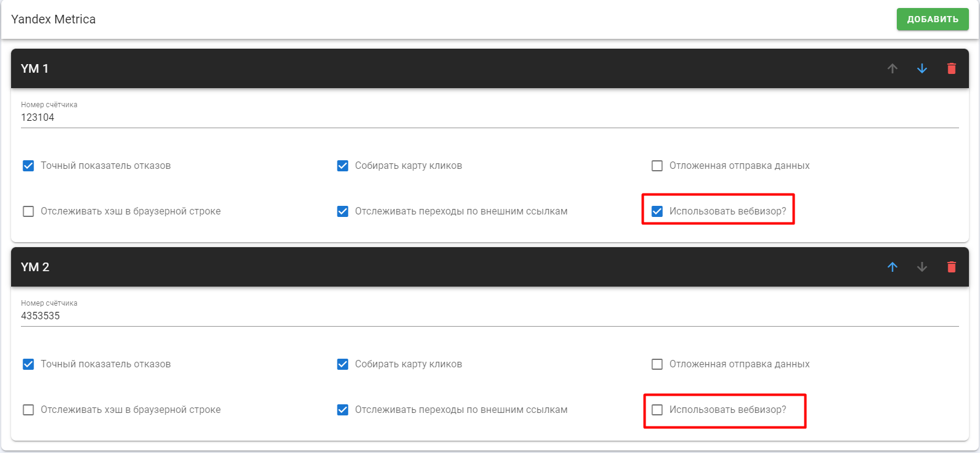Delete YM 1 with trash icon
Screen dimensions: 980x453
[x=952, y=68]
